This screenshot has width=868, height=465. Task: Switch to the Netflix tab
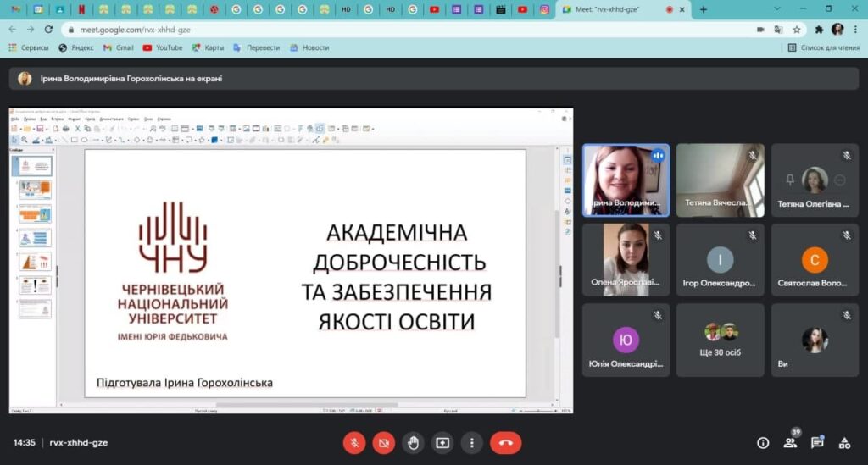pyautogui.click(x=81, y=9)
